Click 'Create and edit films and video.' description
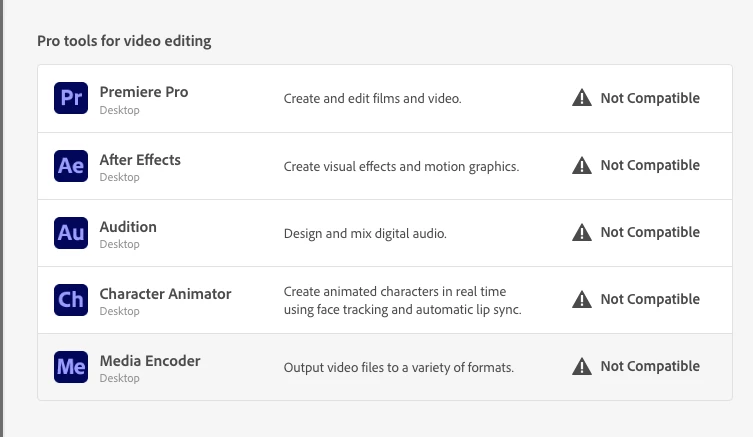This screenshot has width=753, height=437. (372, 98)
